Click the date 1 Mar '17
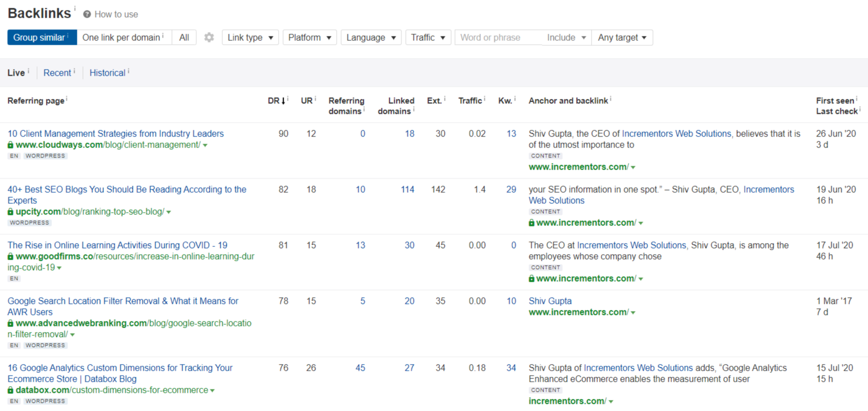This screenshot has width=868, height=411. [x=834, y=301]
